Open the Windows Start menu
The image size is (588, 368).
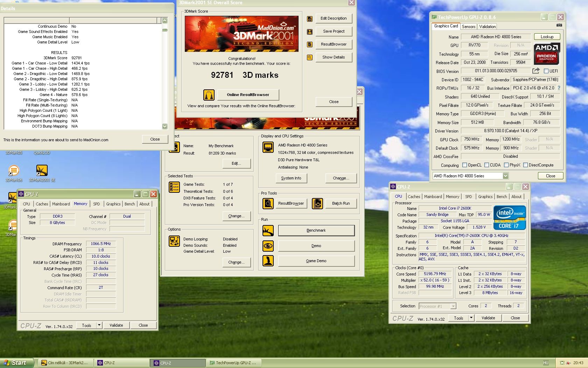(17, 363)
